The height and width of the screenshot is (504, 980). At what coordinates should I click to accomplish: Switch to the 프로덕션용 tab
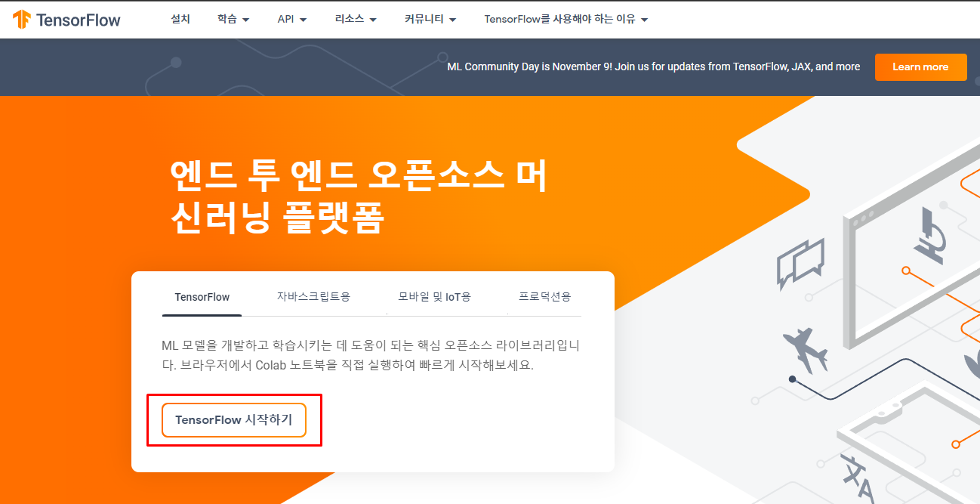tap(545, 297)
